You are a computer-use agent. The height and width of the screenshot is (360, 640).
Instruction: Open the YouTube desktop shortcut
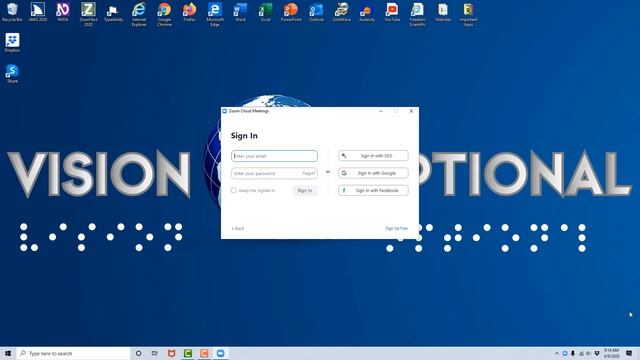click(x=392, y=12)
